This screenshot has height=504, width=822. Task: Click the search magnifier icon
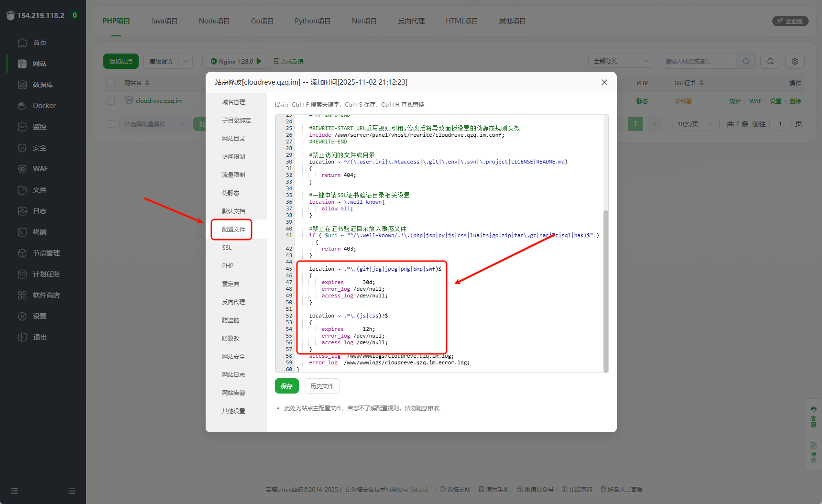click(745, 61)
